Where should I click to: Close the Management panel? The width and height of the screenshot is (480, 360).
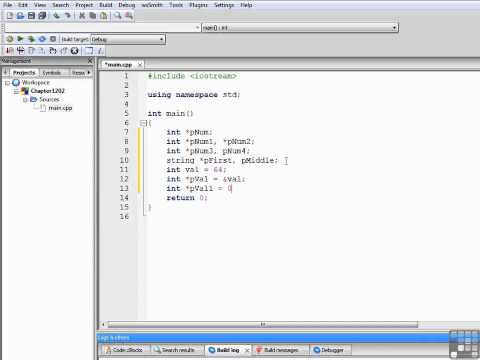click(90, 61)
